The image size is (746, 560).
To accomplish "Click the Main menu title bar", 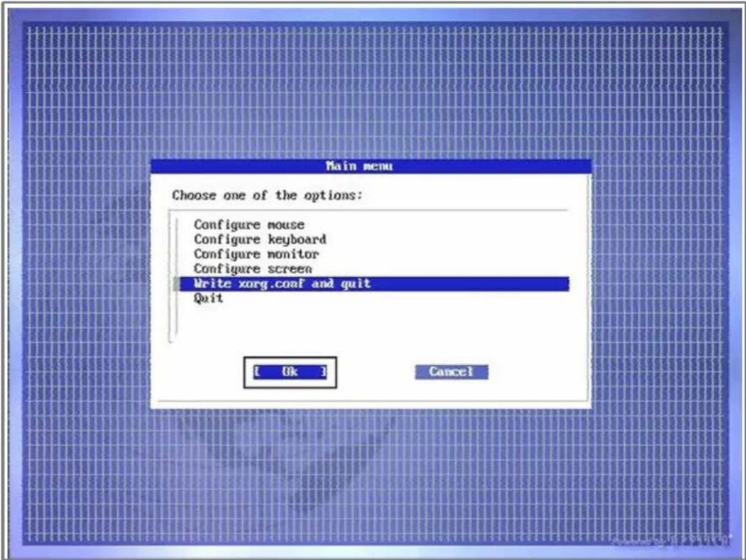I will click(x=371, y=166).
